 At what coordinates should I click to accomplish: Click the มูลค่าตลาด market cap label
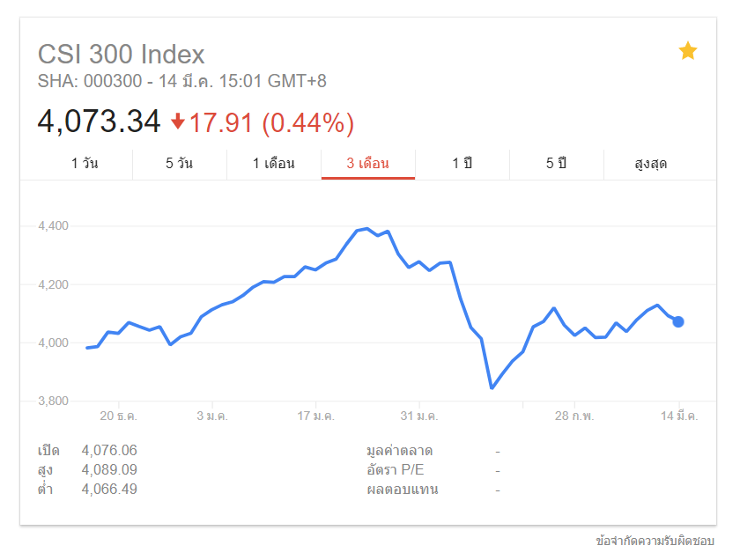pyautogui.click(x=399, y=451)
